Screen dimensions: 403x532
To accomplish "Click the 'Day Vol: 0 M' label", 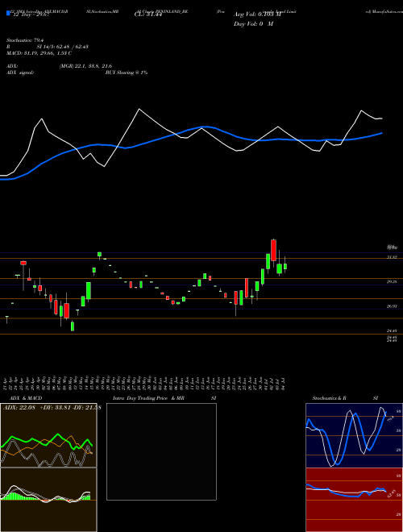I will (x=253, y=23).
